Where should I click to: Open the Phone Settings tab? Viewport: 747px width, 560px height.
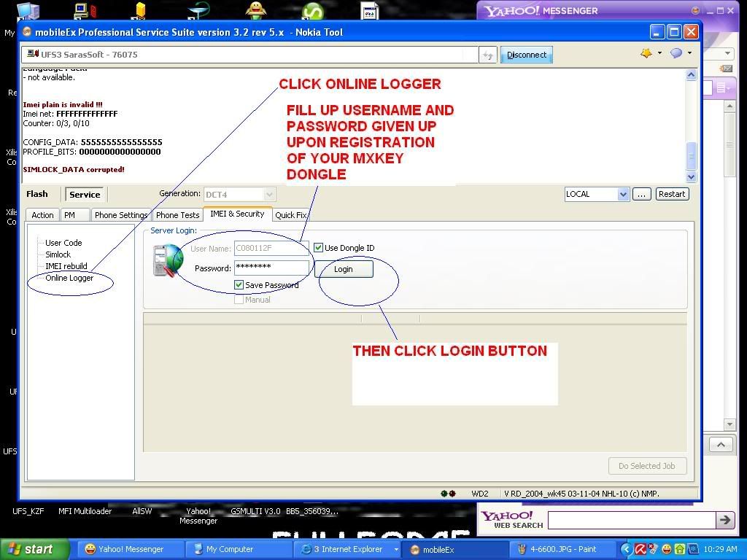point(120,215)
